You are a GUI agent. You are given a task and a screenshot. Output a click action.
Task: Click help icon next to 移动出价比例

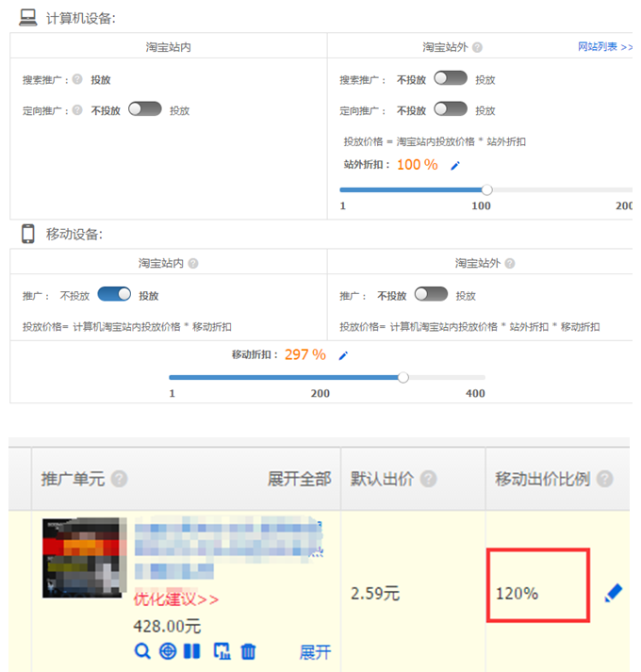[x=605, y=479]
